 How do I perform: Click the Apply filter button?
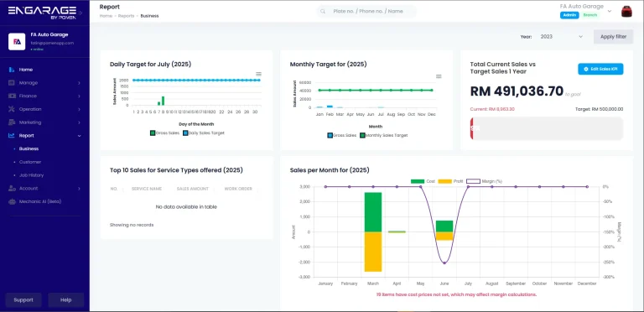click(x=613, y=37)
